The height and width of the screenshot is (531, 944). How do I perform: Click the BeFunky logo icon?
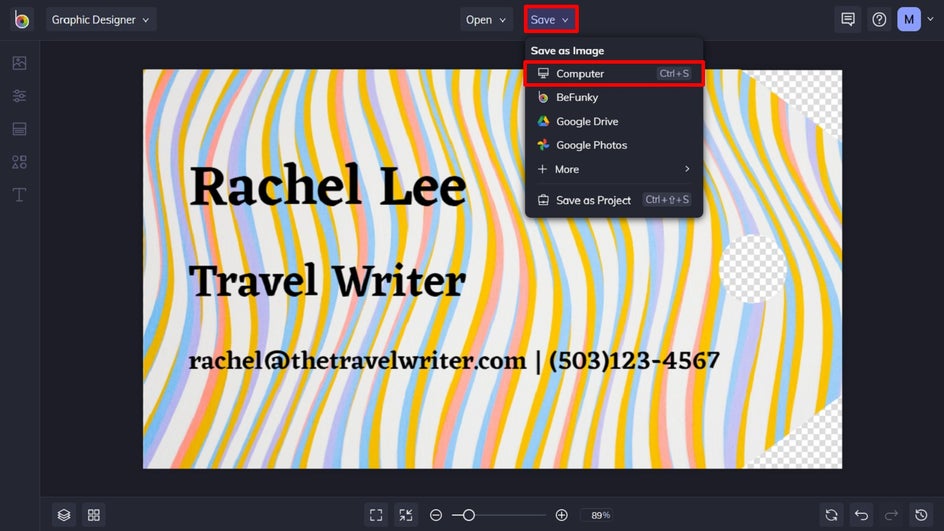tap(22, 20)
